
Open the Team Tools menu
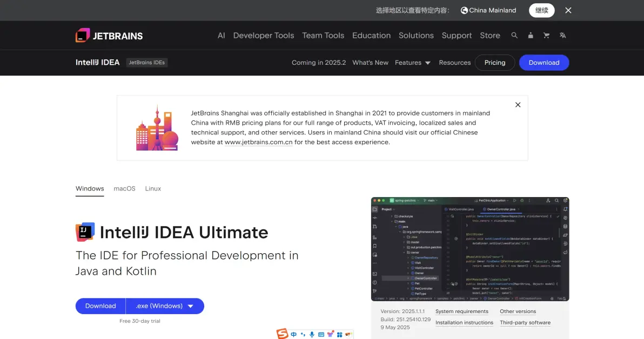point(323,35)
